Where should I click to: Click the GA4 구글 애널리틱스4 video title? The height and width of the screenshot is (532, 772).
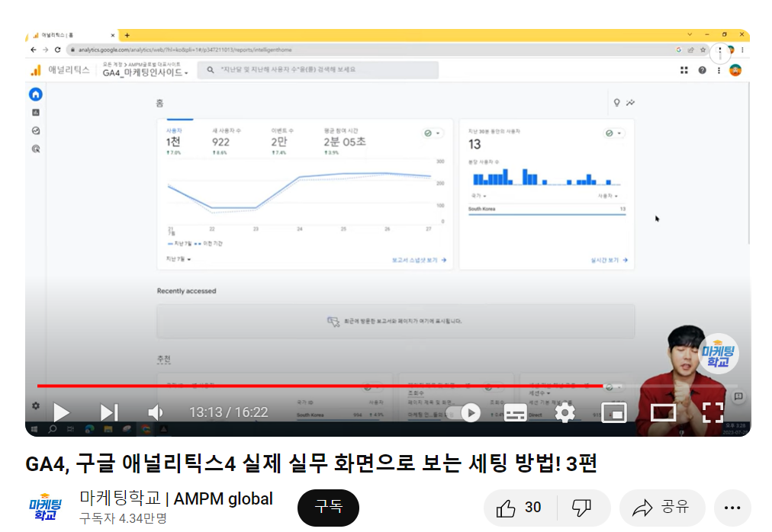tap(311, 463)
